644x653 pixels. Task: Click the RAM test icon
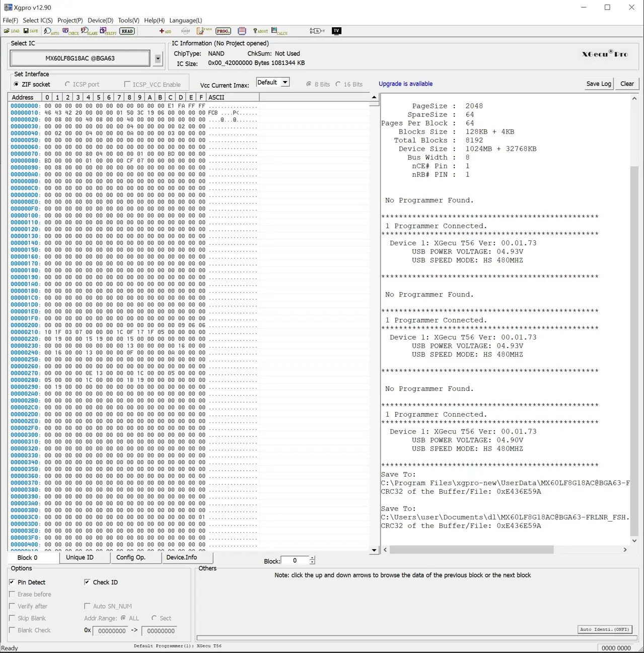[185, 31]
